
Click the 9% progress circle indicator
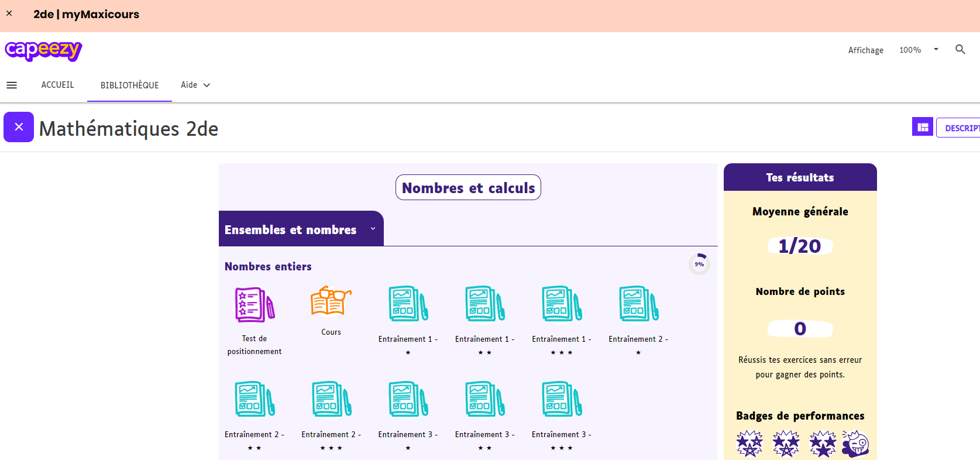699,265
